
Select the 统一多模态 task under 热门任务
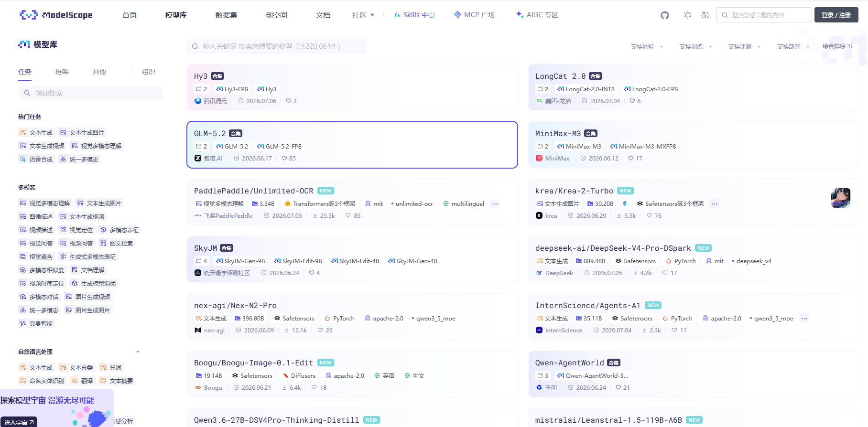[79, 160]
